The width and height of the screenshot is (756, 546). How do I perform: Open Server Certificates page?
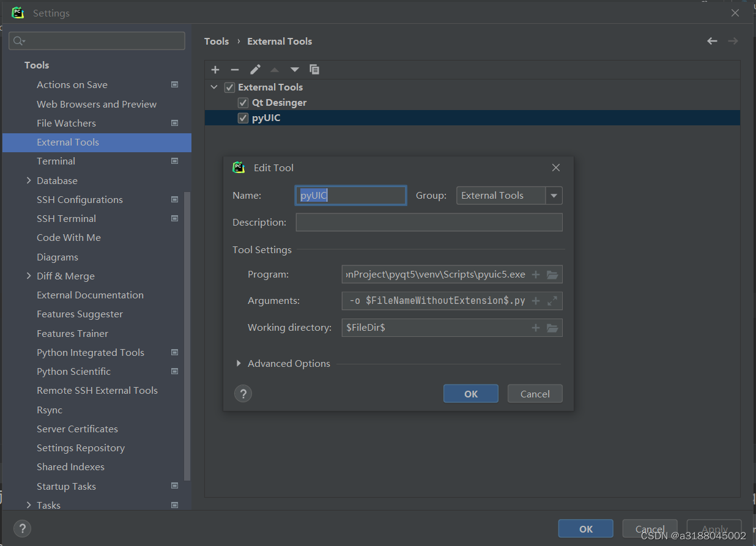(x=77, y=429)
